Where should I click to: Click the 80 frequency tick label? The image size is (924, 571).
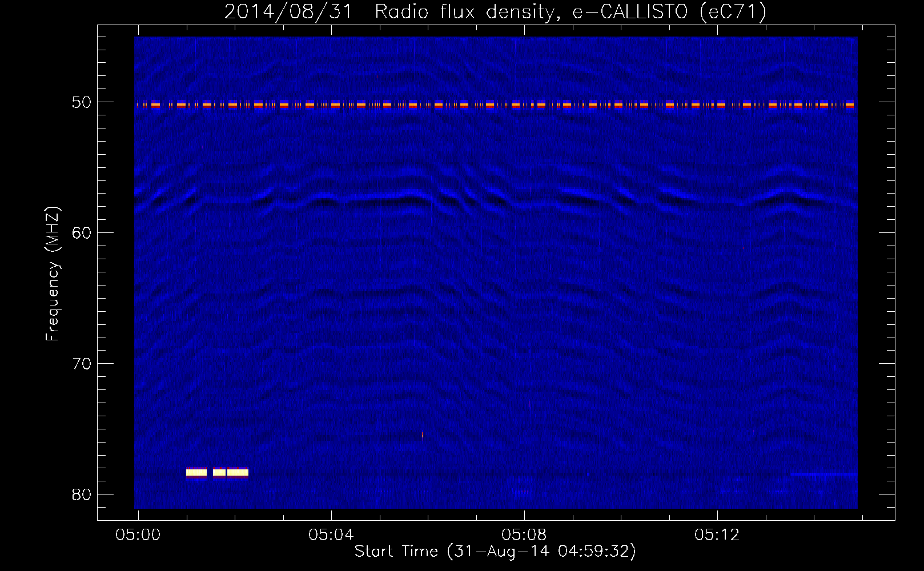point(82,494)
